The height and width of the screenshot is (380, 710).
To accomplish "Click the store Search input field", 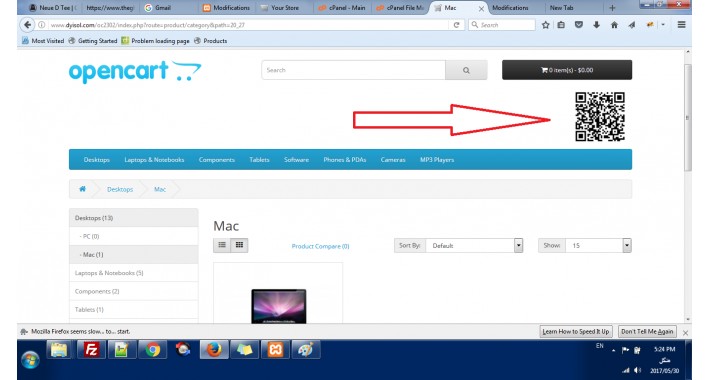I will tap(353, 70).
